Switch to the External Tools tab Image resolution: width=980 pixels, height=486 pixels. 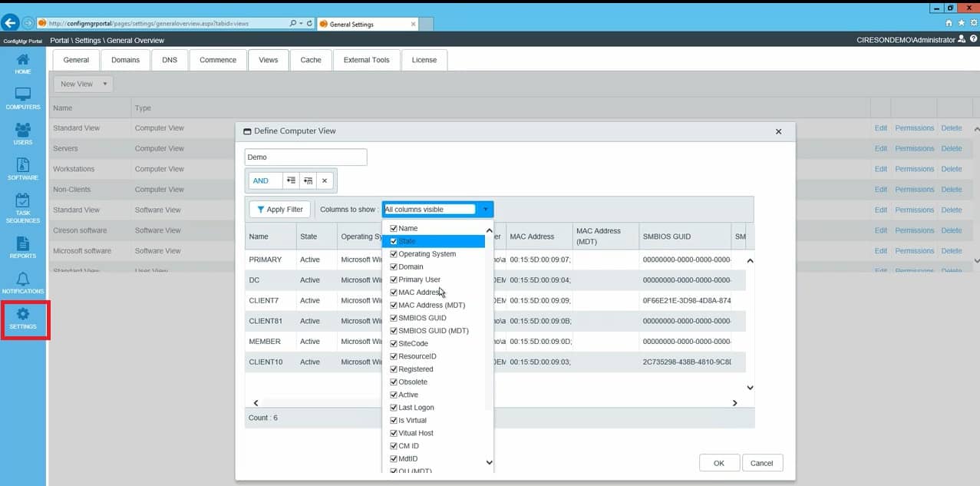(x=367, y=60)
